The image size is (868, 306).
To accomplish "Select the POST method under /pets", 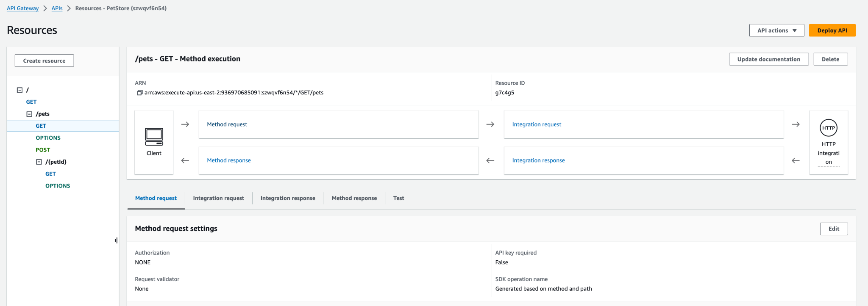I will [x=43, y=150].
